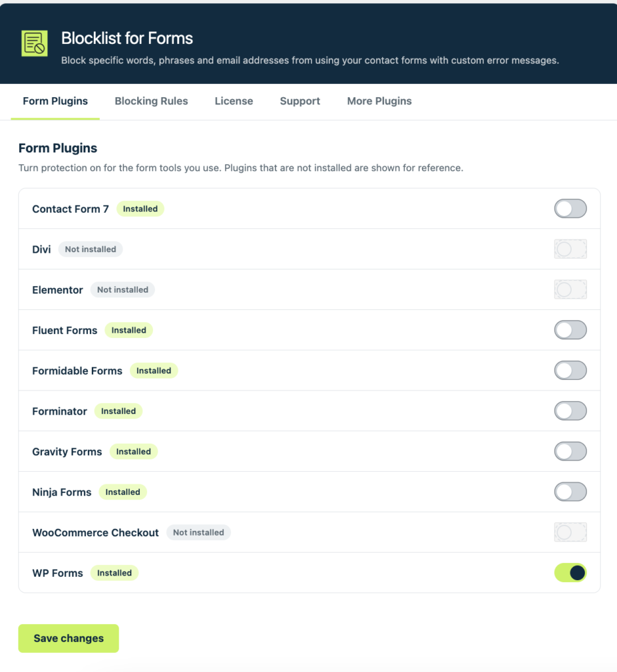
Task: Enable the Forminator toggle
Action: click(x=570, y=411)
